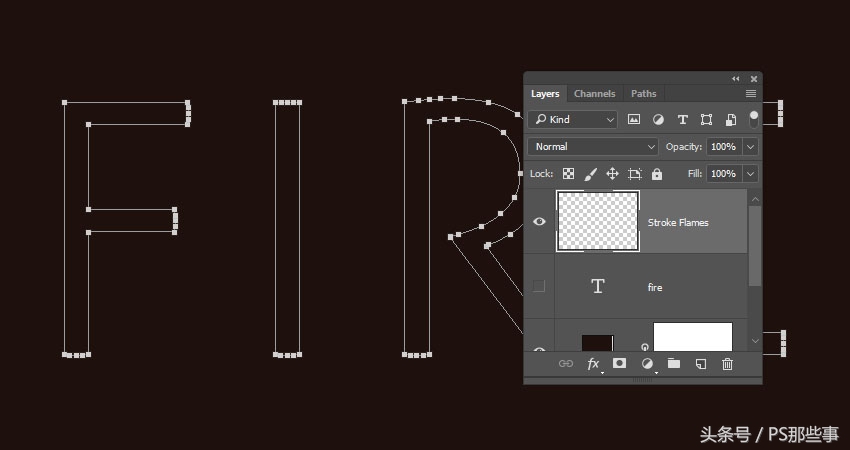This screenshot has height=450, width=850.
Task: Show the fire text layer
Action: coord(540,287)
